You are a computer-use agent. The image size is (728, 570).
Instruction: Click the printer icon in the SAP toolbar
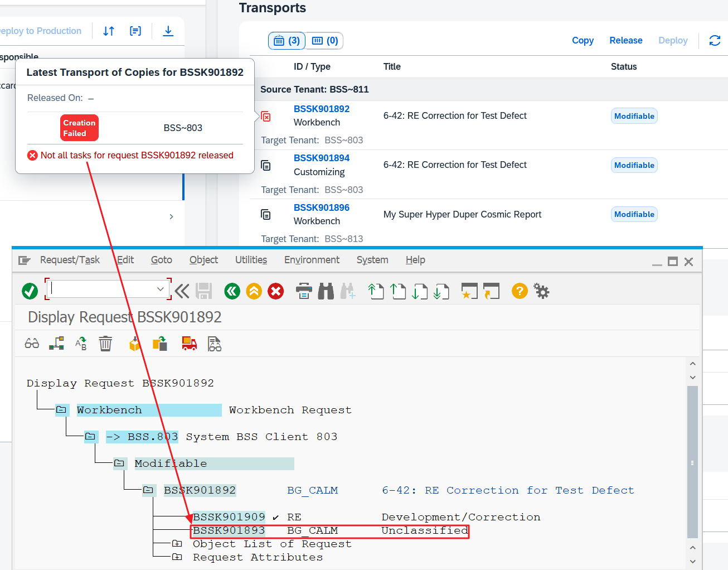click(x=304, y=291)
